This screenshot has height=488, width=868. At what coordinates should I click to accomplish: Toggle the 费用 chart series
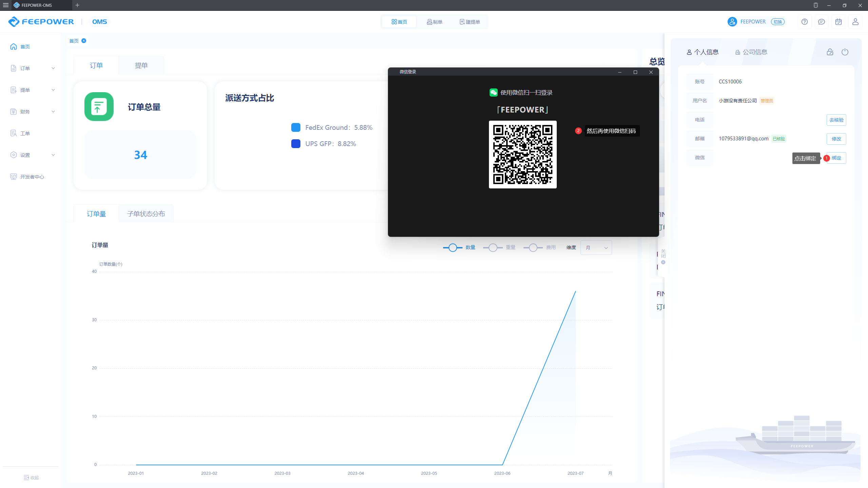click(540, 247)
